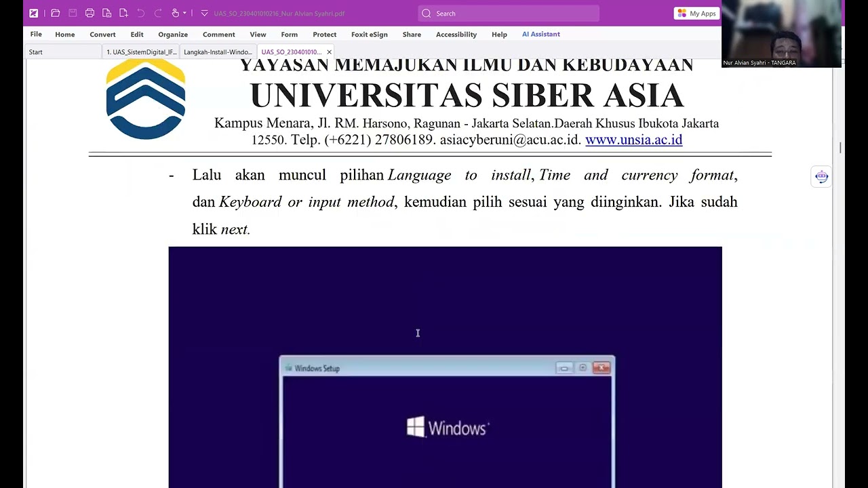Click the Universitas Siber Asia logo image
This screenshot has width=868, height=488.
(146, 100)
